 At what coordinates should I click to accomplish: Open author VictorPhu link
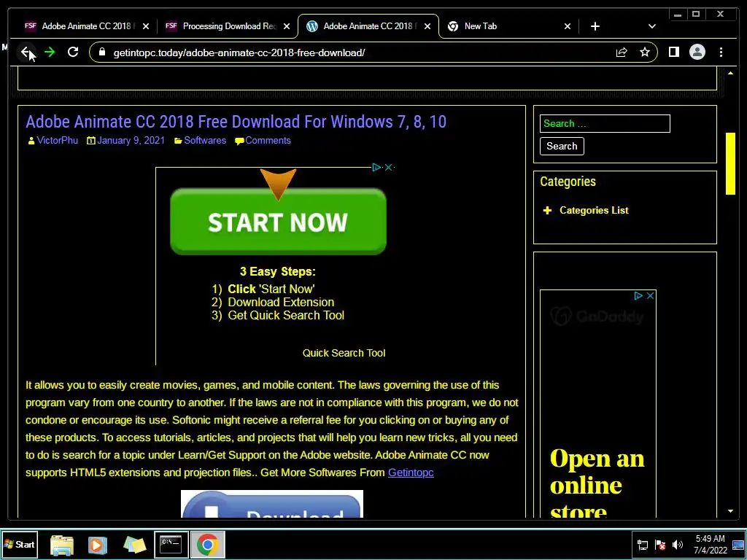click(x=57, y=141)
